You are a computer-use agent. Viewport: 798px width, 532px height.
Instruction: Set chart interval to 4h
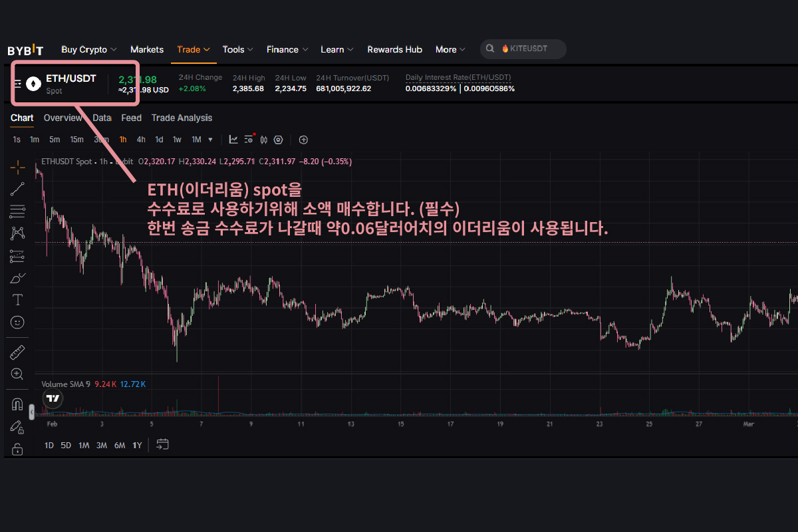(x=141, y=140)
